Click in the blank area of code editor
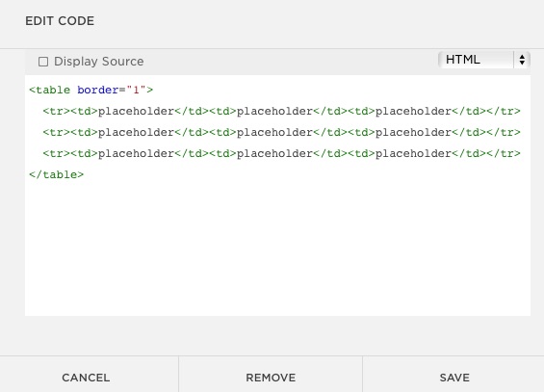 pos(277,249)
